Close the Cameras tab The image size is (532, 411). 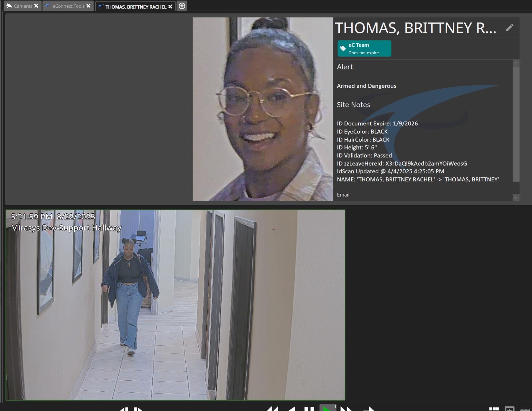tap(36, 6)
